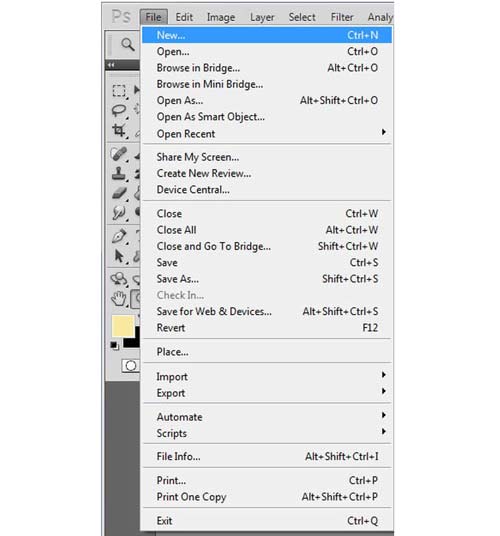Click the Zoom magnifier icon
The image size is (500, 536).
click(x=127, y=44)
